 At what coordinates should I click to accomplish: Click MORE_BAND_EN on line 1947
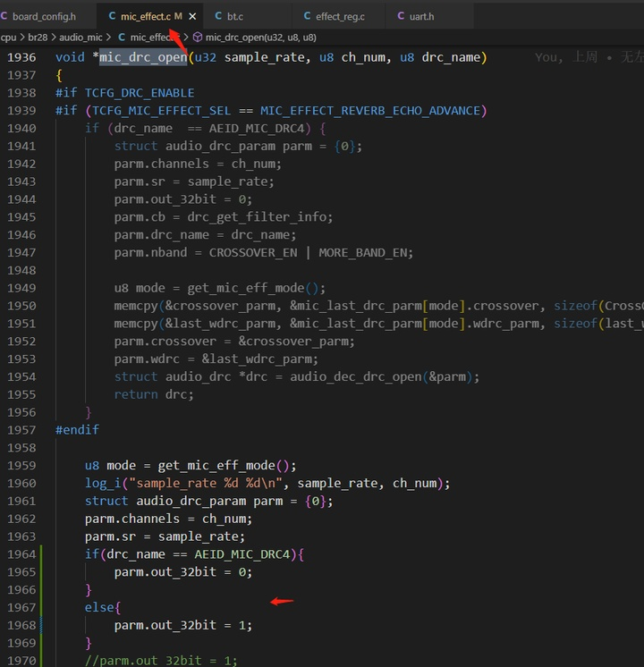point(363,253)
